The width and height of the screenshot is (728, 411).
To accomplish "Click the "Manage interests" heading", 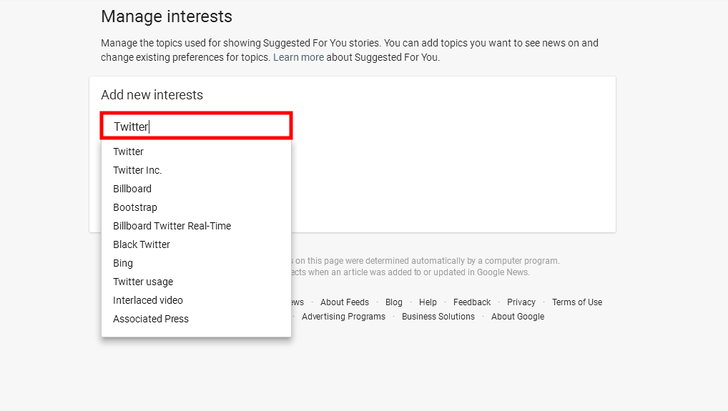I will tap(167, 16).
